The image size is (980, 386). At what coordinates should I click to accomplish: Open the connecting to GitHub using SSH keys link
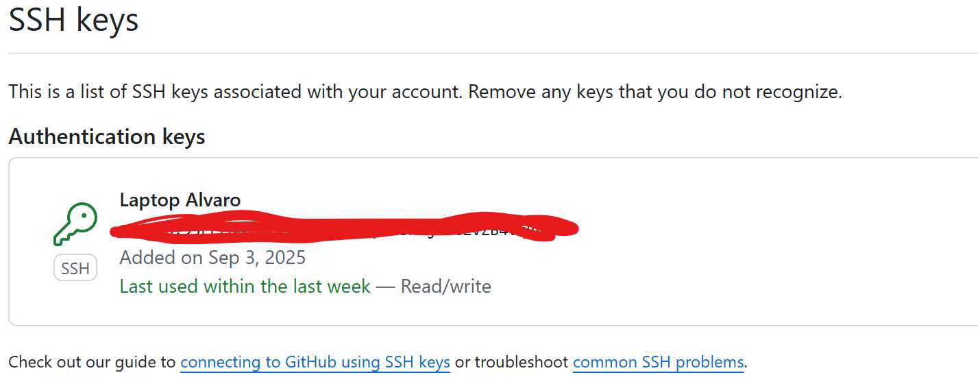(x=315, y=362)
